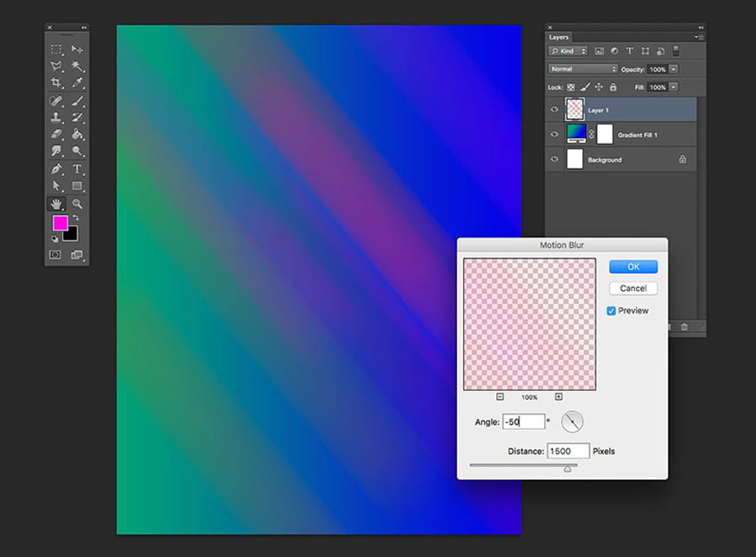Select the Paint Bucket tool
The image size is (756, 557).
[77, 134]
